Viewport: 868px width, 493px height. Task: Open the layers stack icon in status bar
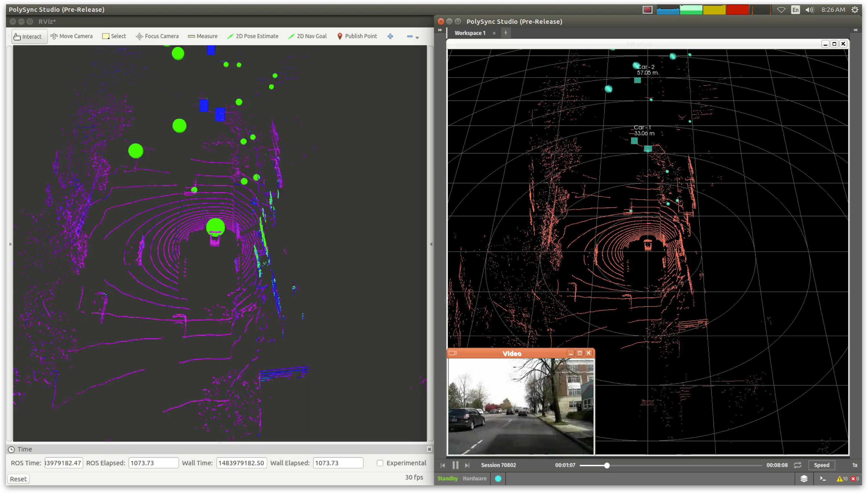click(x=804, y=478)
